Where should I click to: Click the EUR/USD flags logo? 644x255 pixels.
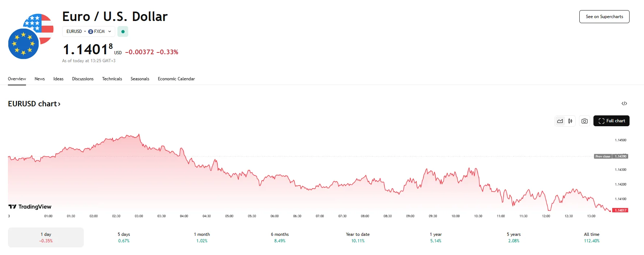click(31, 37)
